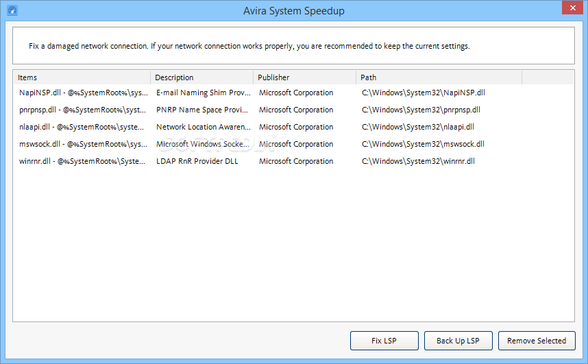Sort list by Items column header
588x364 pixels.
click(82, 77)
